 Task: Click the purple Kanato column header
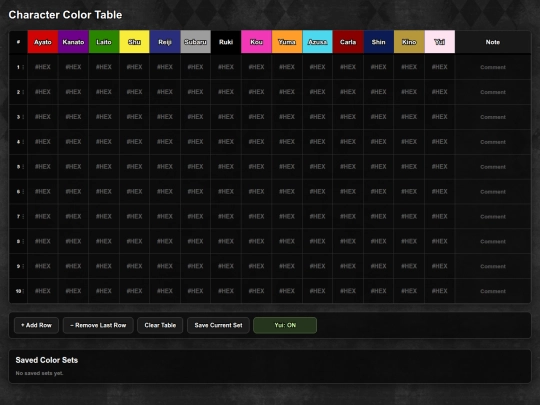(73, 42)
